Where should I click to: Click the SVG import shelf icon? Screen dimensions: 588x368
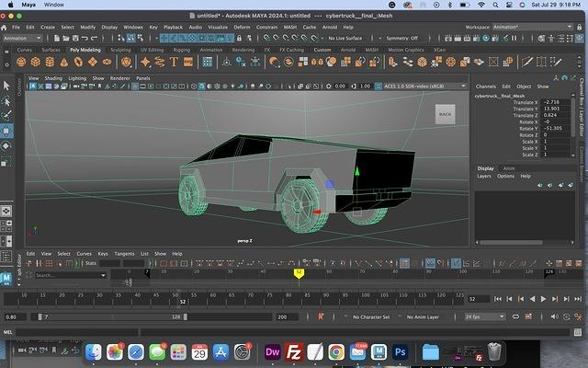(x=187, y=62)
